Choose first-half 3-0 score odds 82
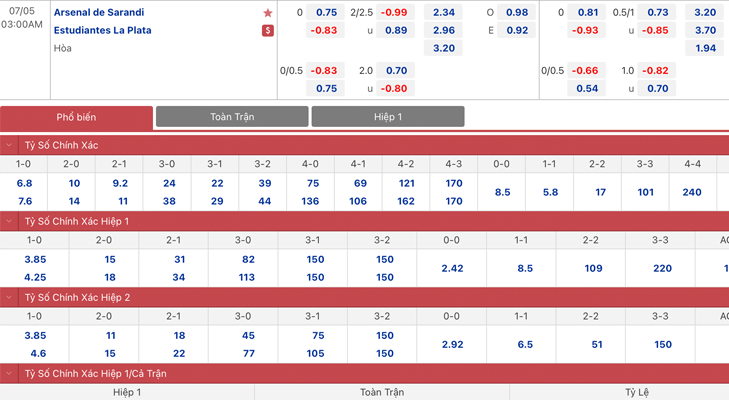Image resolution: width=729 pixels, height=400 pixels. [x=248, y=260]
